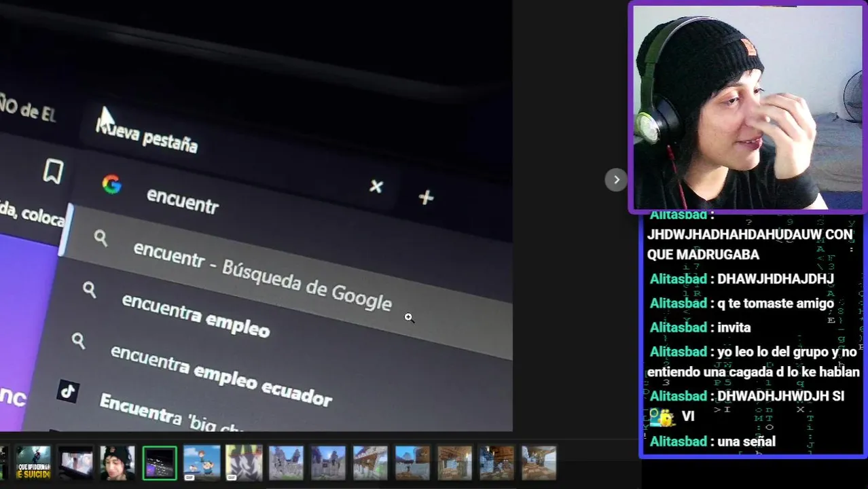Click the search icon beside encuentra empleo ecuador

[78, 341]
